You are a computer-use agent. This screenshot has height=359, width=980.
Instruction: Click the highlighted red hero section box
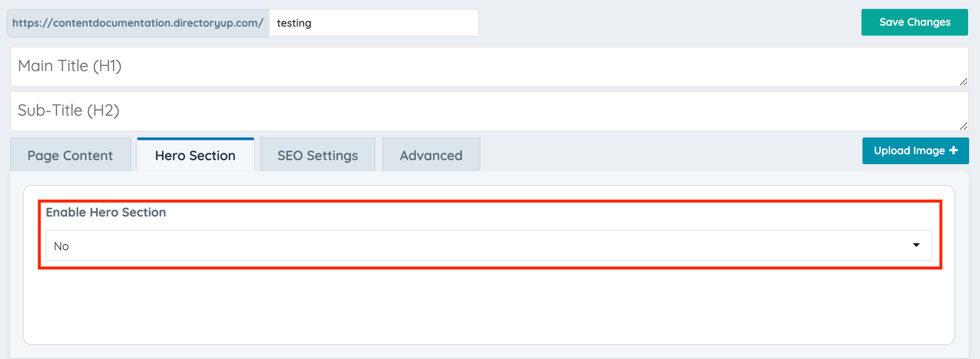pyautogui.click(x=489, y=232)
